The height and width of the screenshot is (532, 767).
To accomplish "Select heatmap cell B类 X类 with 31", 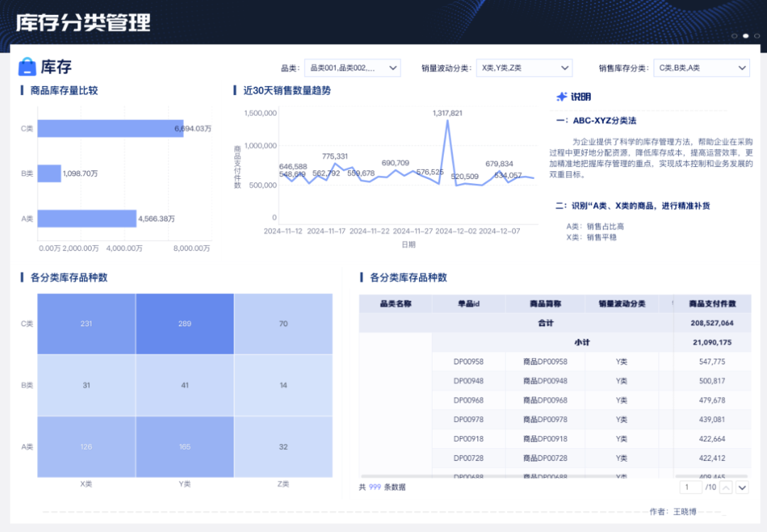I will tap(86, 385).
